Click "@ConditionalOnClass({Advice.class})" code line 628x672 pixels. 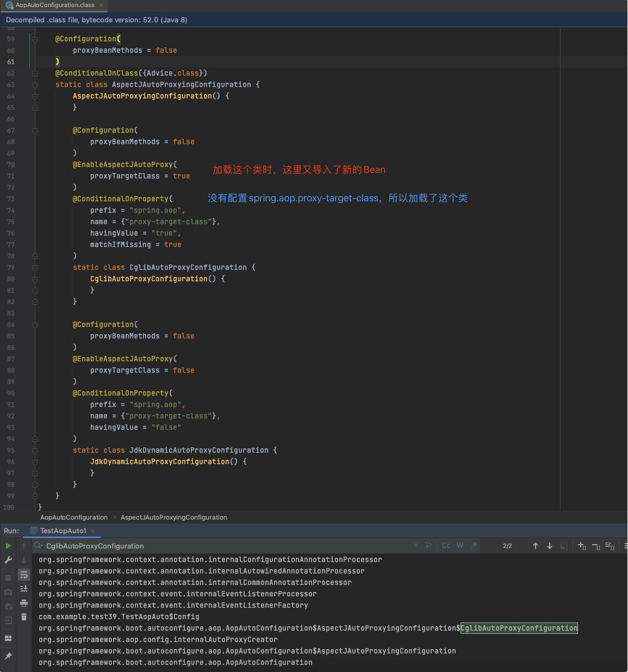point(131,73)
